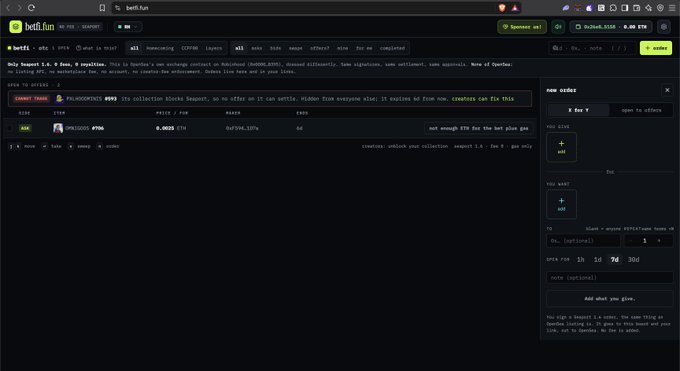Click the browser back arrow

pos(8,8)
